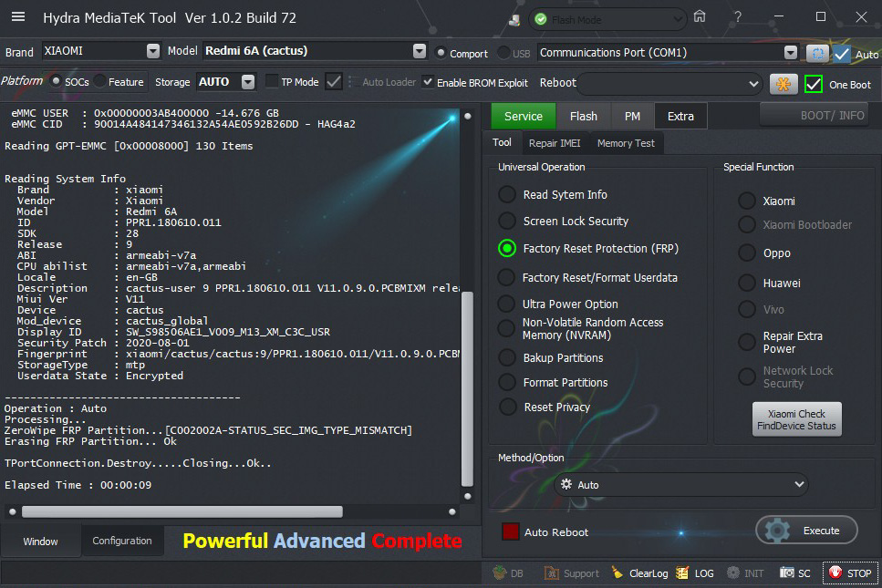Toggle Enable BROM Exploit checkbox
882x588 pixels.
coord(428,82)
